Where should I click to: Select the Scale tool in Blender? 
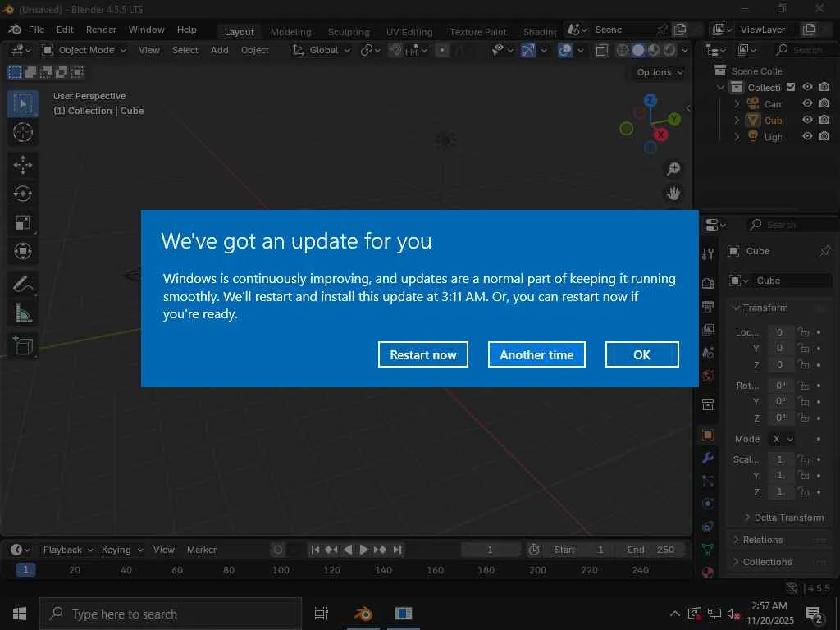pyautogui.click(x=22, y=222)
